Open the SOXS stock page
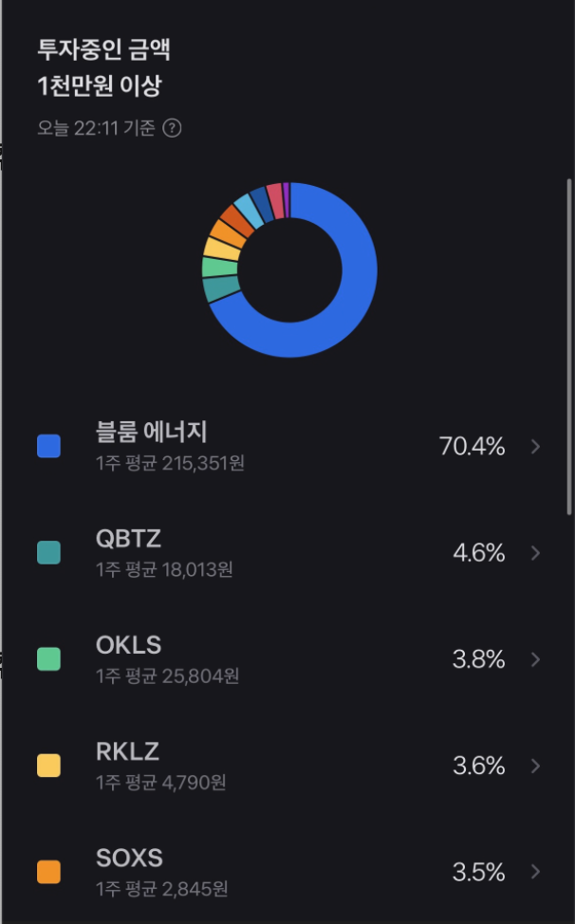Viewport: 575px width, 924px height. coord(130,858)
